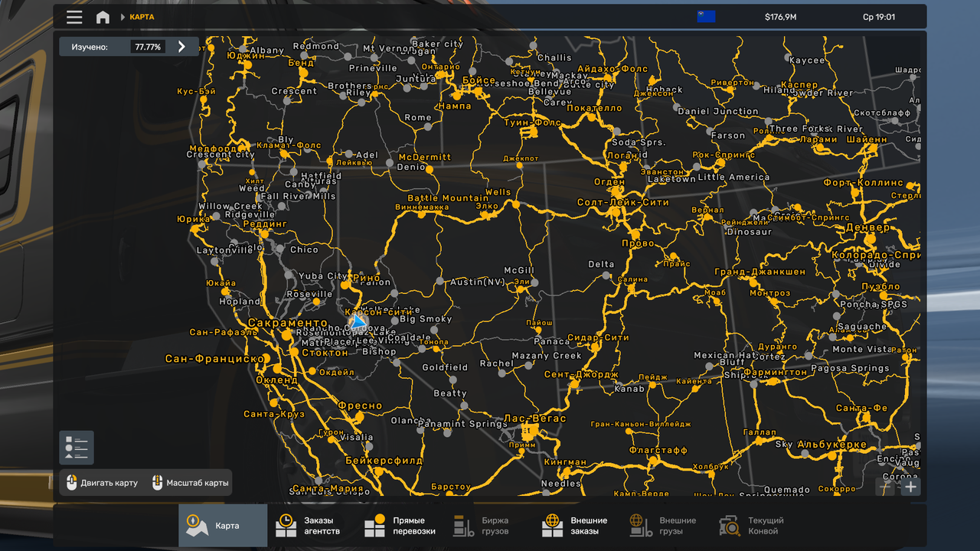This screenshot has width=980, height=551.
Task: Click the Изучено 77.77% value
Action: 148,47
